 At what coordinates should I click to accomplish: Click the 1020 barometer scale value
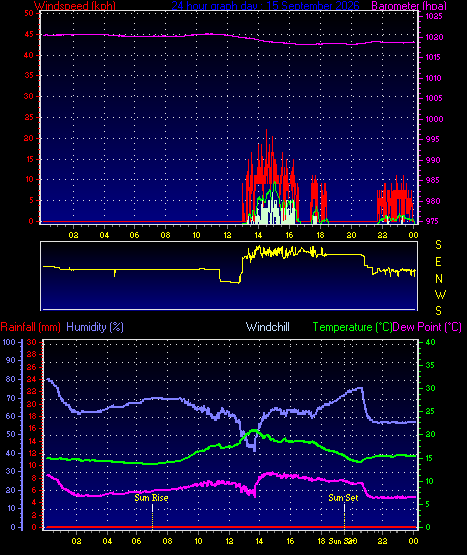434,37
